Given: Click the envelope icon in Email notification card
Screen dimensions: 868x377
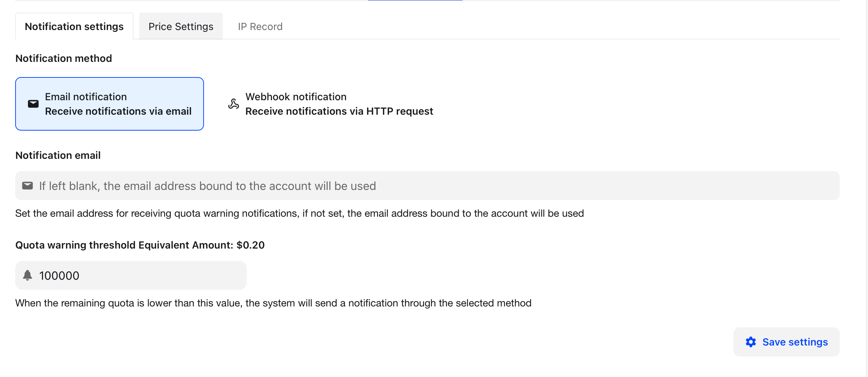Looking at the screenshot, I should 33,104.
